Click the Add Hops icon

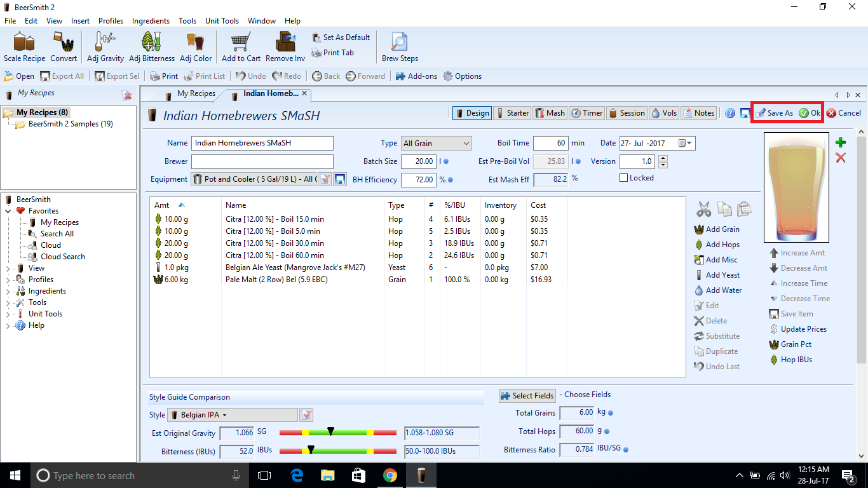[x=700, y=245]
